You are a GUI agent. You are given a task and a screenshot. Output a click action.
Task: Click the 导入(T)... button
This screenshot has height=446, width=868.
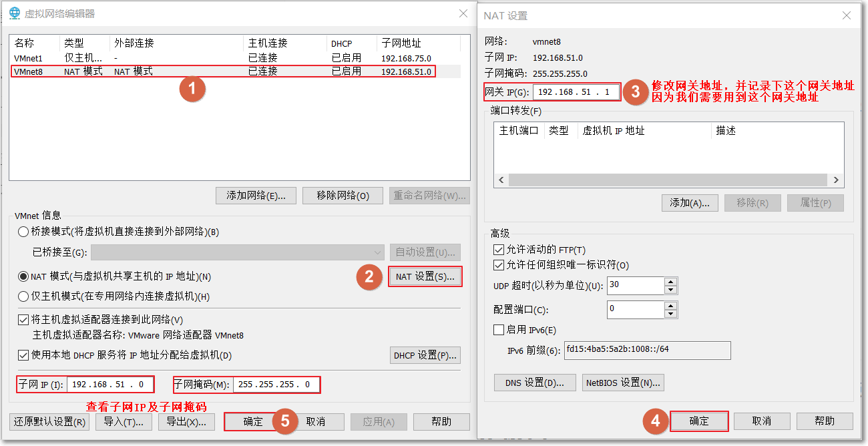(x=124, y=422)
